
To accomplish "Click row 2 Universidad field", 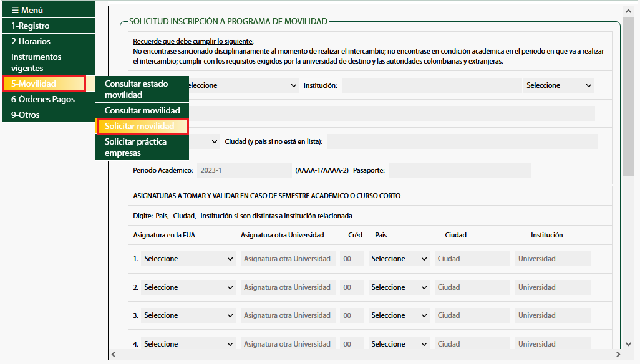I will 553,287.
